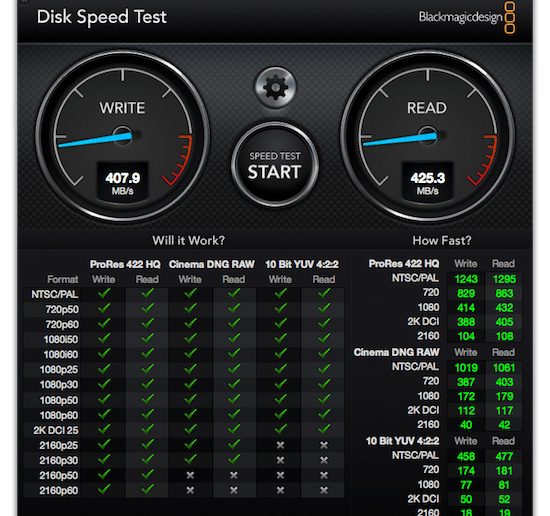The image size is (550, 516).
Task: Click Cinema DNG RAW heading in How Fast
Action: coord(396,352)
